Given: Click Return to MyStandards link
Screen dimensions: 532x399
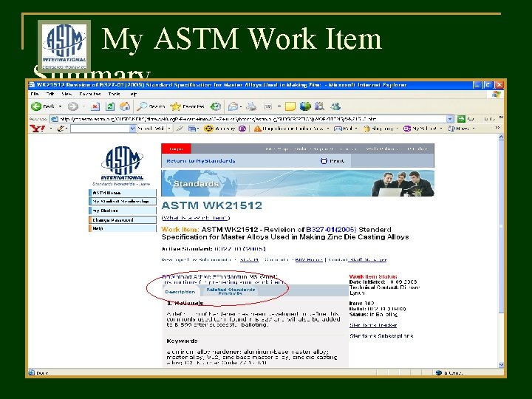Looking at the screenshot, I should pos(200,161).
